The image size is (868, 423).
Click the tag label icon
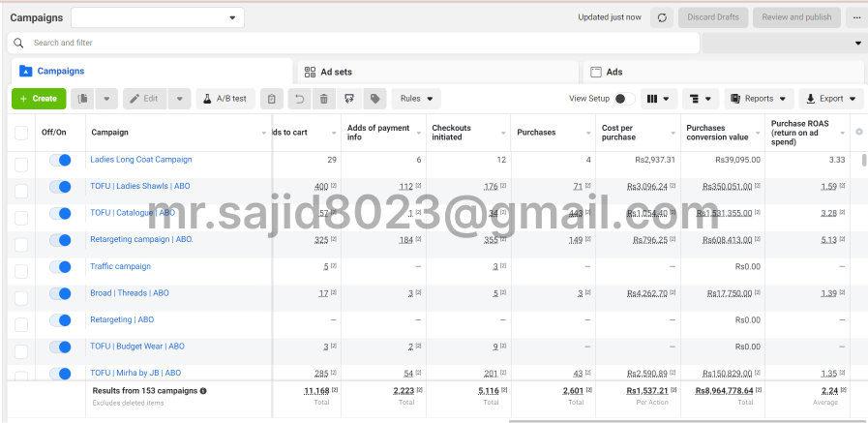[374, 99]
